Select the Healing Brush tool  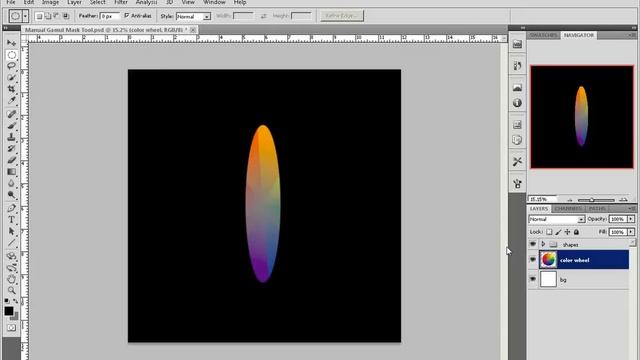tap(11, 114)
